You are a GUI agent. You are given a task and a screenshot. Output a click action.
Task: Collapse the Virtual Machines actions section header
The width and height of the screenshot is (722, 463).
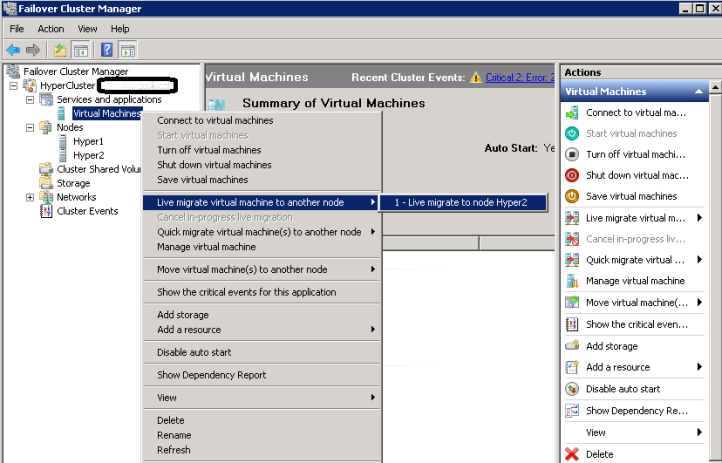click(x=700, y=92)
